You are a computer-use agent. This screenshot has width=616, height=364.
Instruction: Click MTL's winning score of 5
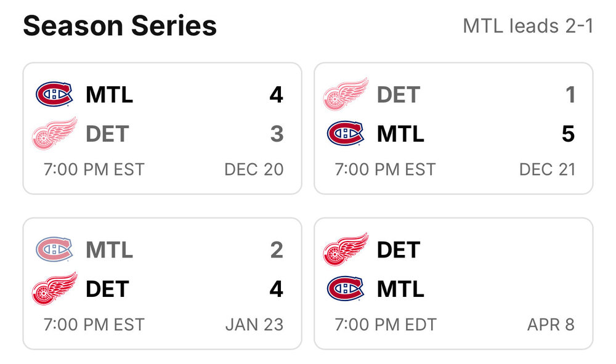coord(568,134)
